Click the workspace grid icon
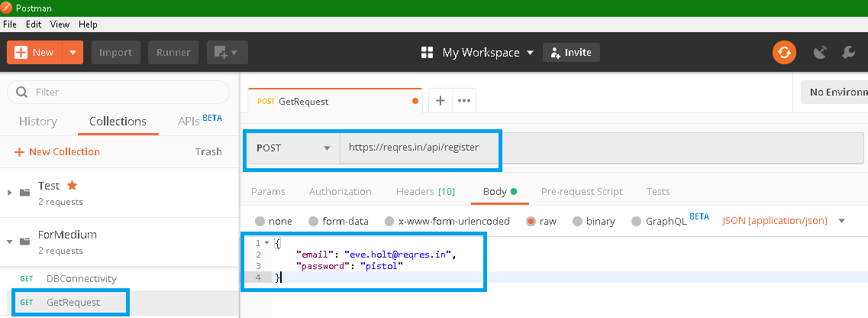 click(x=427, y=53)
